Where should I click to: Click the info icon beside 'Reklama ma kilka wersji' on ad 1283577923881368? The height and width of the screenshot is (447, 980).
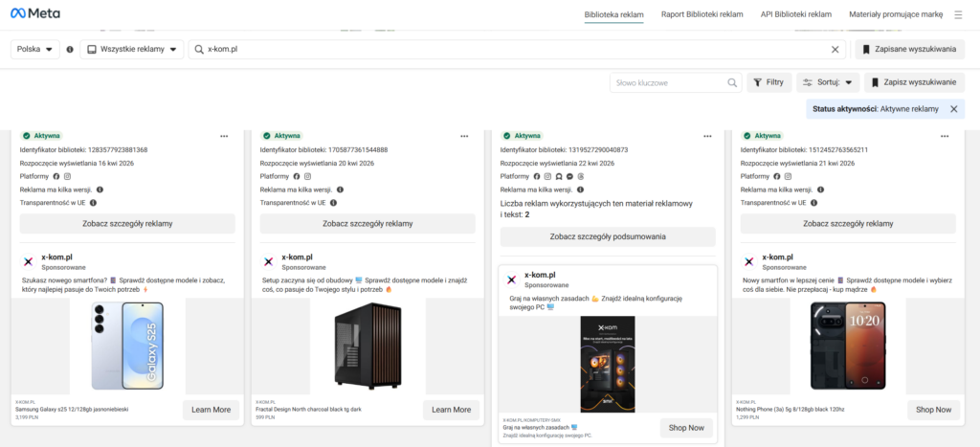[100, 190]
